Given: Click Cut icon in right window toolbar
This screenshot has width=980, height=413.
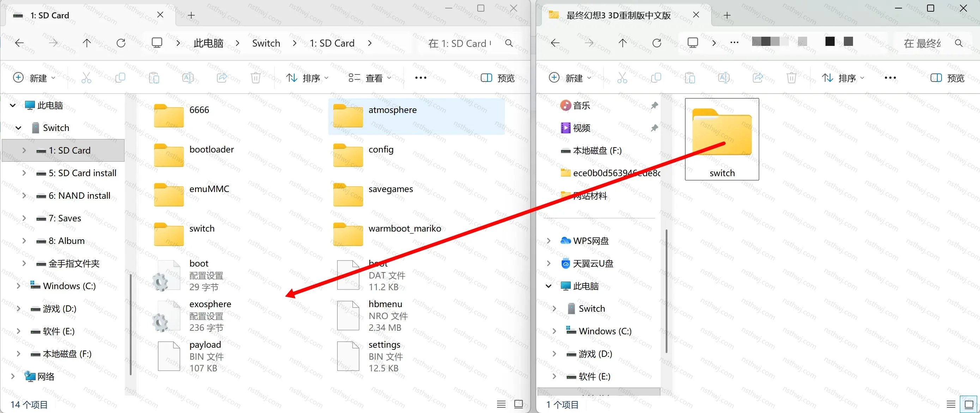Looking at the screenshot, I should 622,78.
